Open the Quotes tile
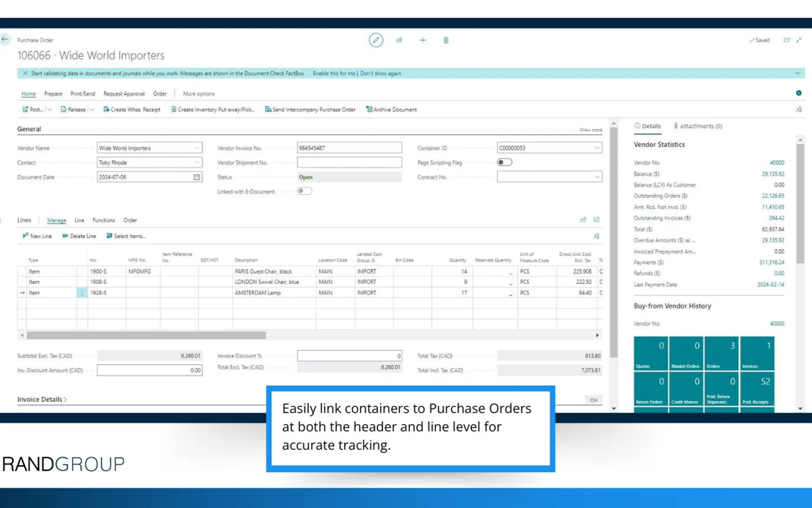 pos(651,353)
